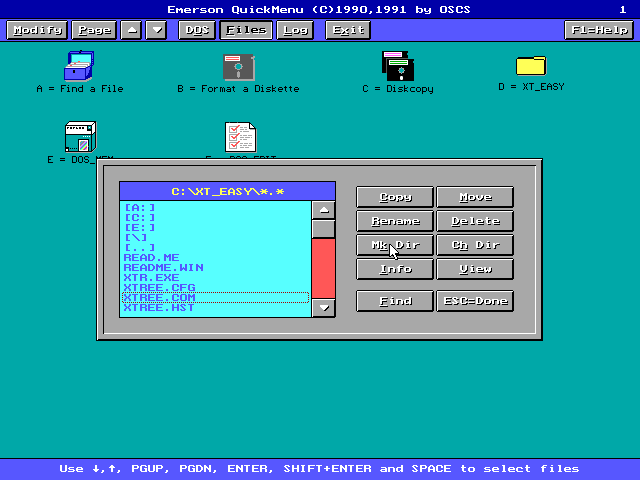Click the red scrollbar track area
The height and width of the screenshot is (480, 640).
[324, 268]
